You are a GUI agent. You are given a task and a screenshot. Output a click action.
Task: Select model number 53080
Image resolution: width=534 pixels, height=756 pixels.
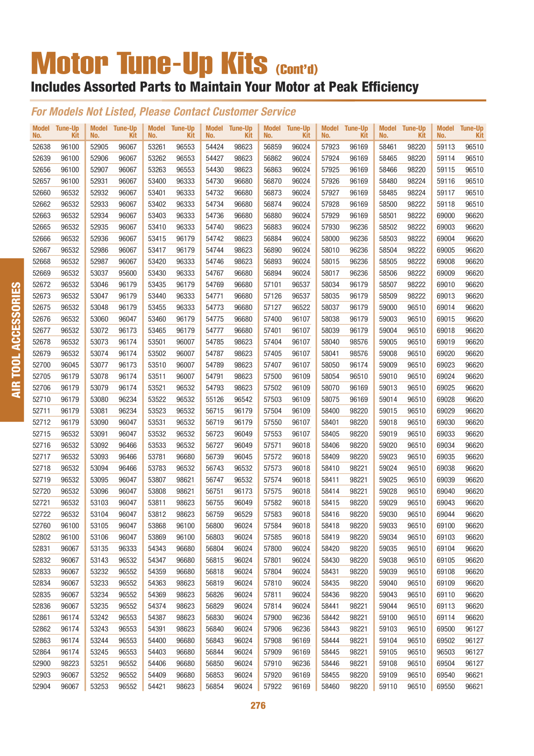[x=99, y=400]
